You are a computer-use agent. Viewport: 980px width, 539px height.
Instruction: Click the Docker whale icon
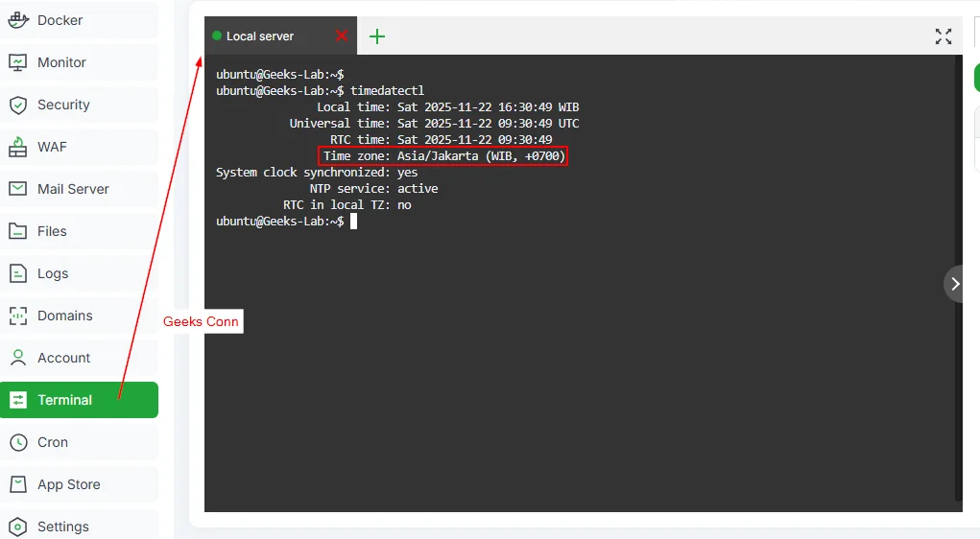point(18,20)
